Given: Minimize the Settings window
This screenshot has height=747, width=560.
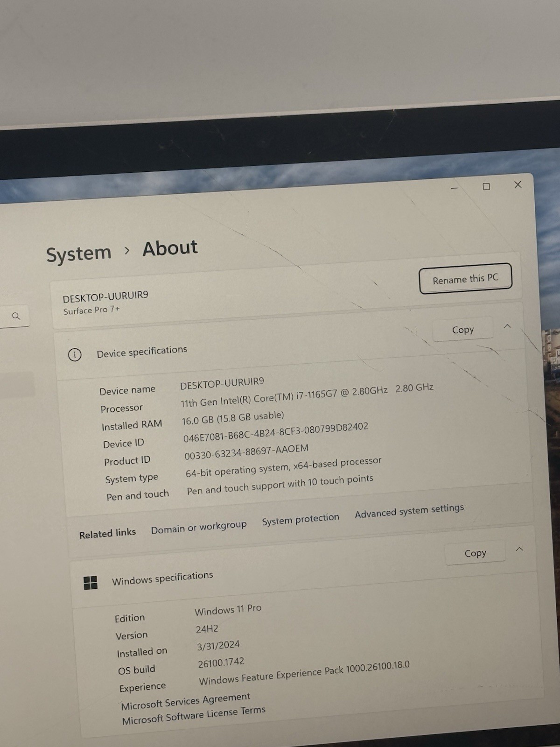Looking at the screenshot, I should [x=455, y=188].
